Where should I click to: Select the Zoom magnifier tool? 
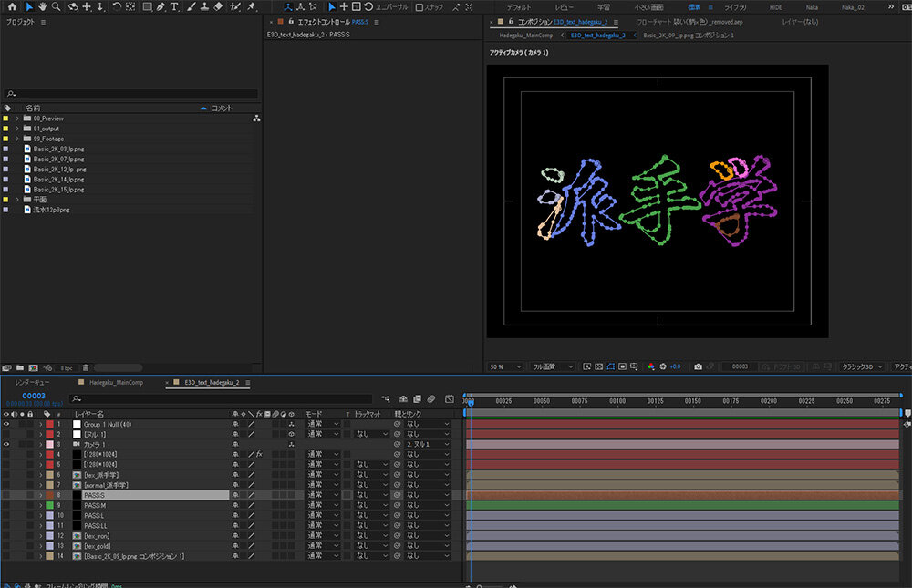coord(57,6)
